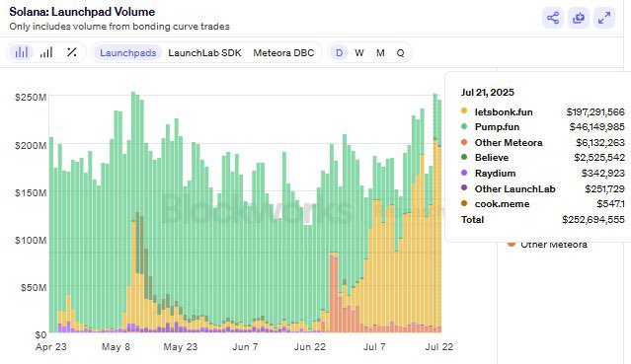This screenshot has height=364, width=631.
Task: Click the share chart icon
Action: tap(553, 18)
